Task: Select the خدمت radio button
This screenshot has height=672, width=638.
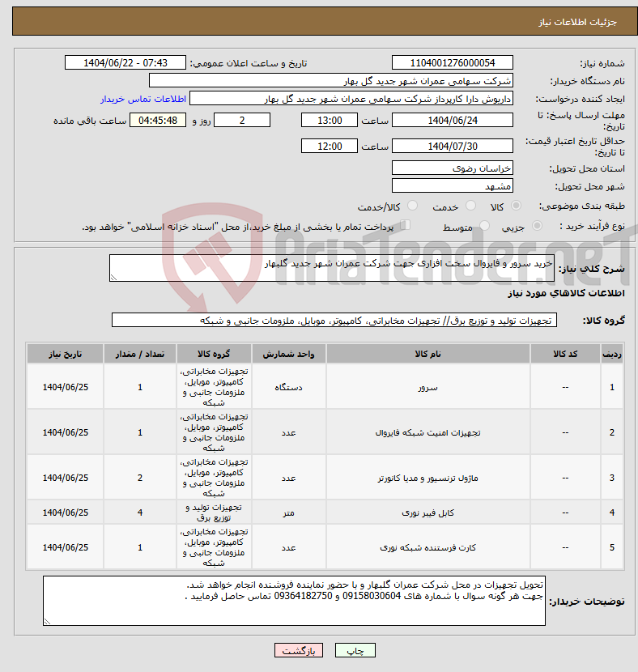Action: (x=471, y=206)
